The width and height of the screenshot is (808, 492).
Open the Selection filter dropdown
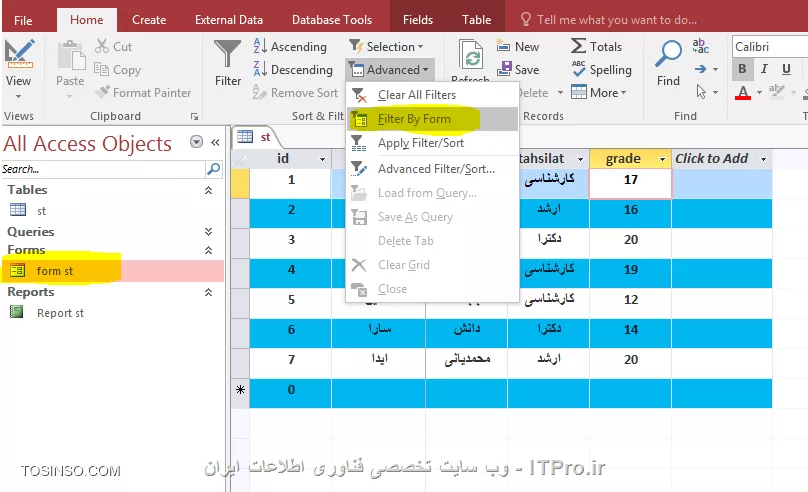386,46
